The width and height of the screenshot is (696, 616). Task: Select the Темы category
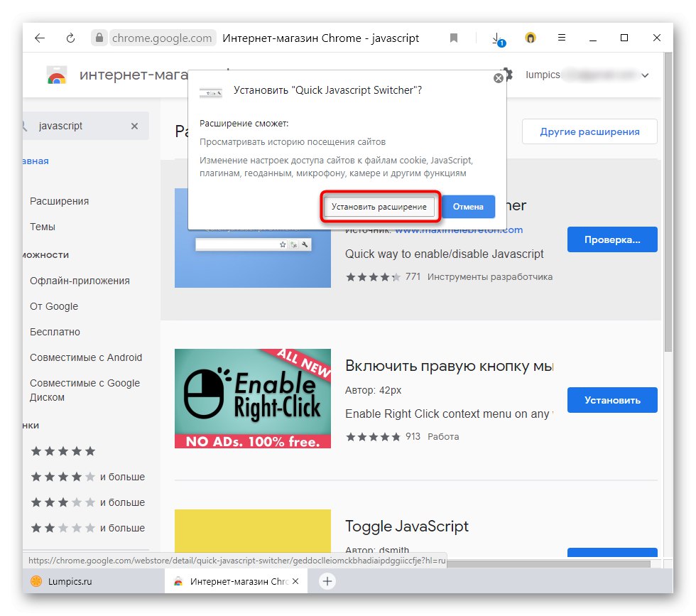click(43, 227)
